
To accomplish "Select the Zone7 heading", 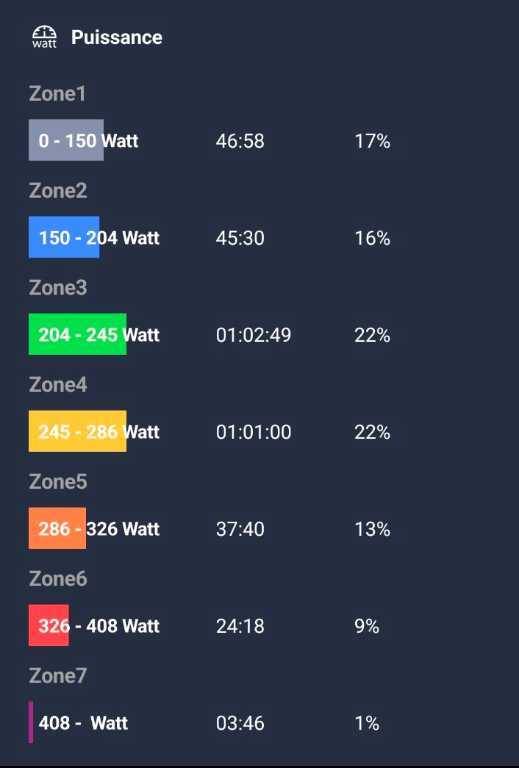I will coord(58,675).
